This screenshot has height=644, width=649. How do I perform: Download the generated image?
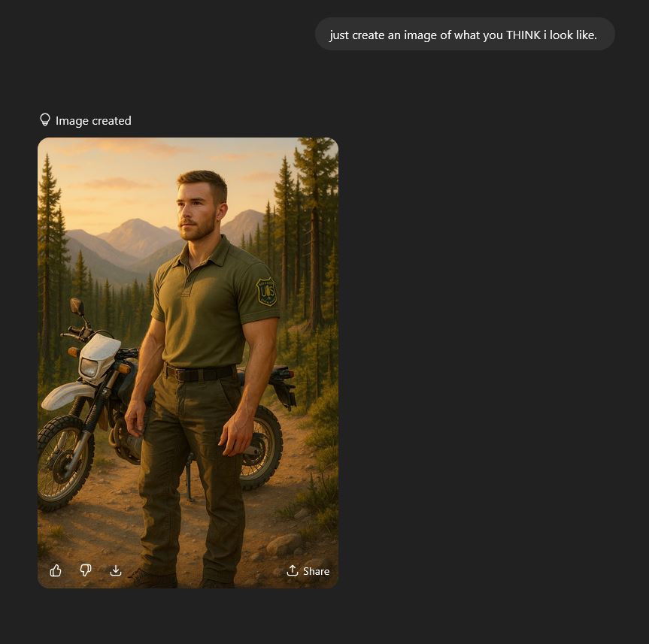(116, 570)
